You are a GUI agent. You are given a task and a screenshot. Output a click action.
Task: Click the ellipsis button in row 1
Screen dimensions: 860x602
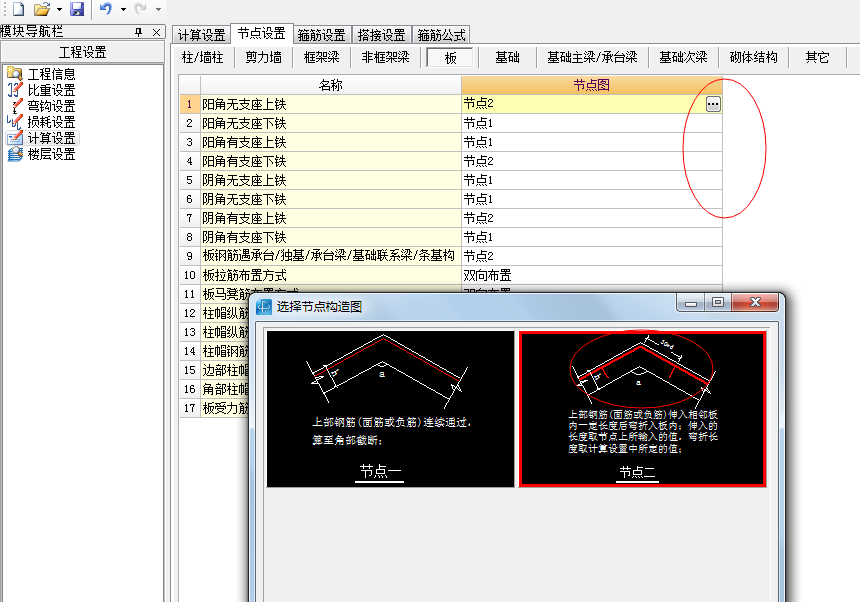713,104
